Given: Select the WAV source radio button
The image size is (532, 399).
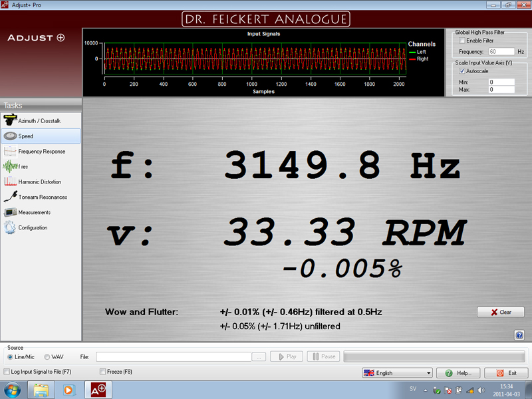Looking at the screenshot, I should click(47, 357).
